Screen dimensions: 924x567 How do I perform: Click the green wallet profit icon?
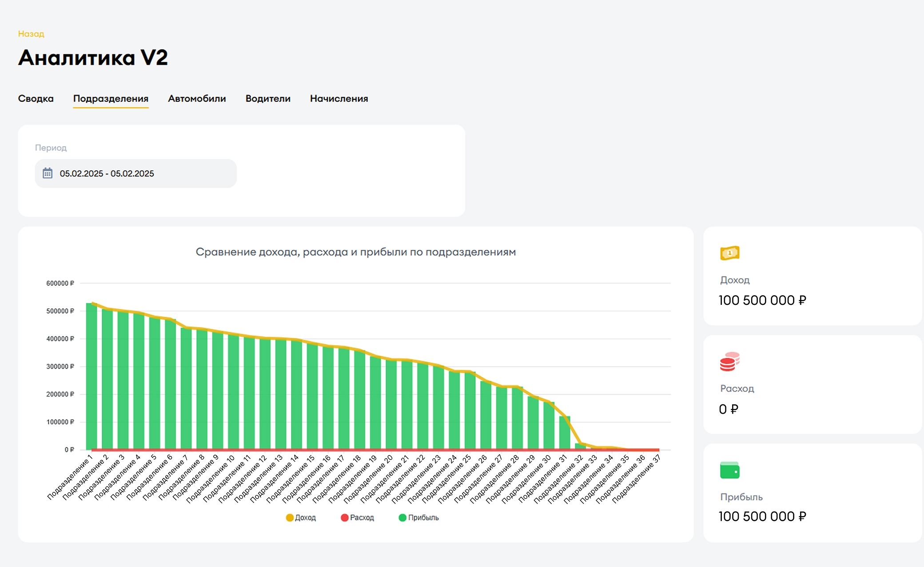point(729,470)
